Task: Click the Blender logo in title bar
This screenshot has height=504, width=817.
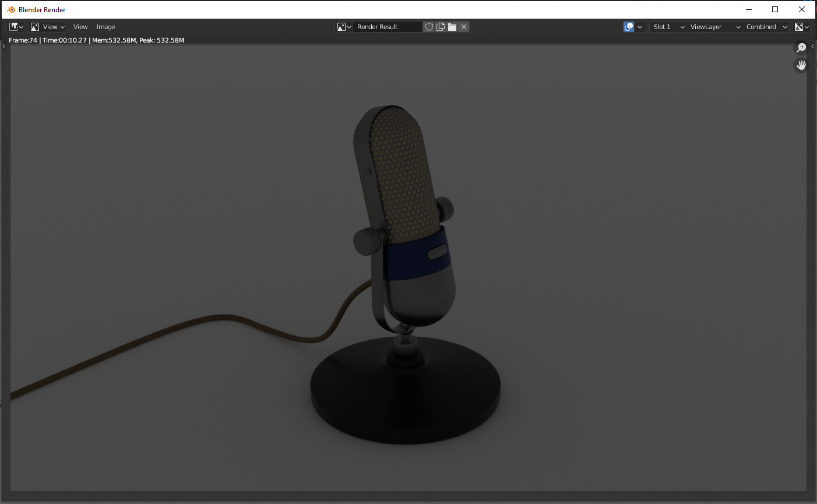Action: tap(11, 9)
